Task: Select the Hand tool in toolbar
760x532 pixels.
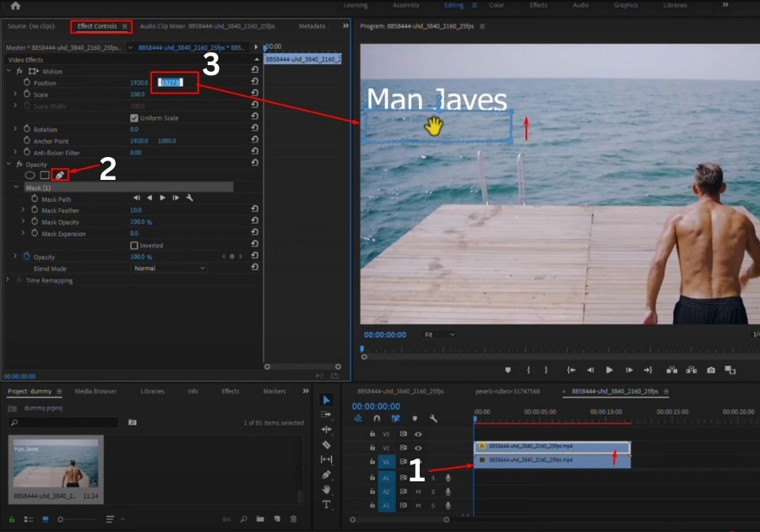Action: (326, 490)
